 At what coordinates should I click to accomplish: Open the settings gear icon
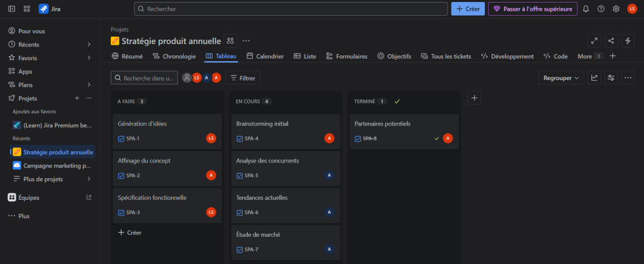pos(616,9)
